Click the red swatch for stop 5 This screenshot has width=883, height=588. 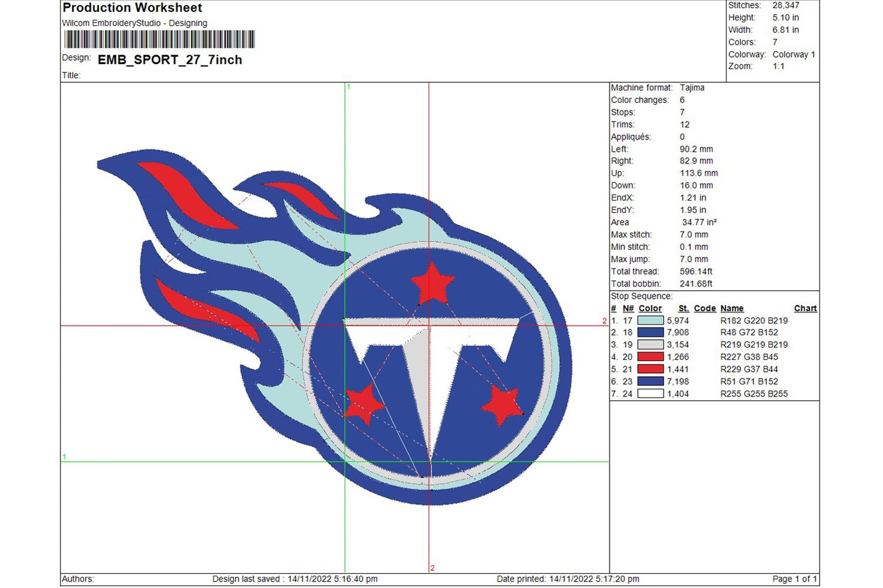pos(650,369)
